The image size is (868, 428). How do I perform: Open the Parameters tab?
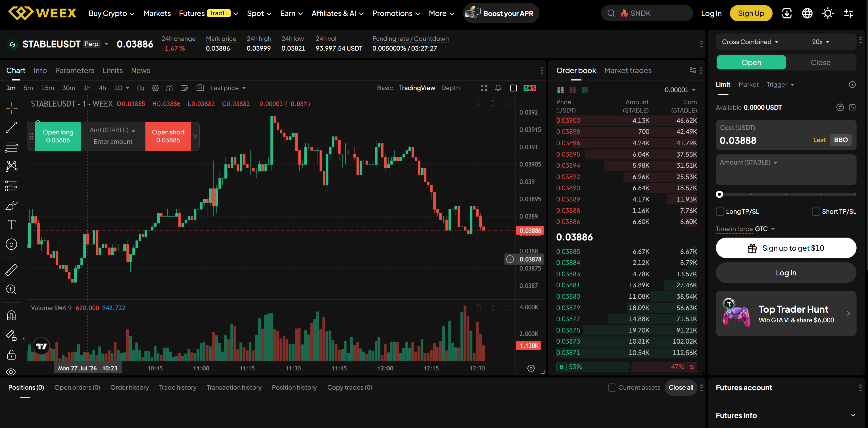coord(75,70)
